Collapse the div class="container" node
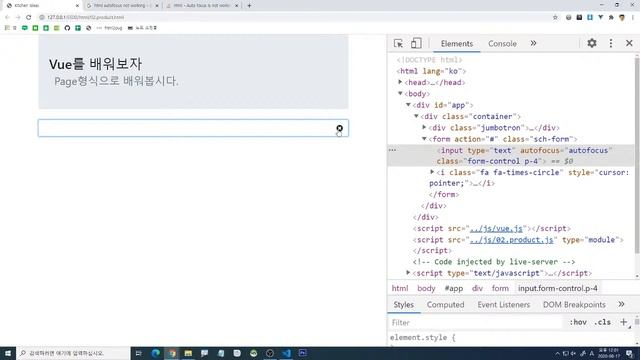This screenshot has width=640, height=360. [x=416, y=116]
